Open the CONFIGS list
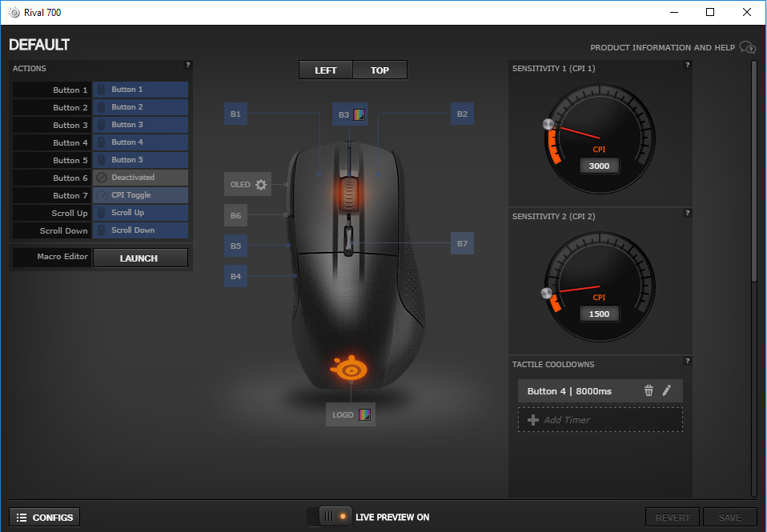This screenshot has height=532, width=767. (x=45, y=518)
